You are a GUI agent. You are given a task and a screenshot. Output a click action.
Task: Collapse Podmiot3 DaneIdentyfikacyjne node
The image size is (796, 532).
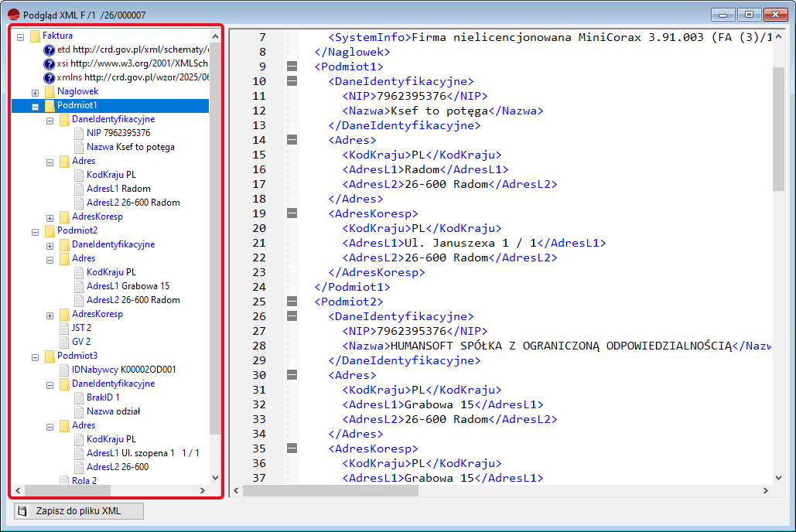click(x=50, y=385)
